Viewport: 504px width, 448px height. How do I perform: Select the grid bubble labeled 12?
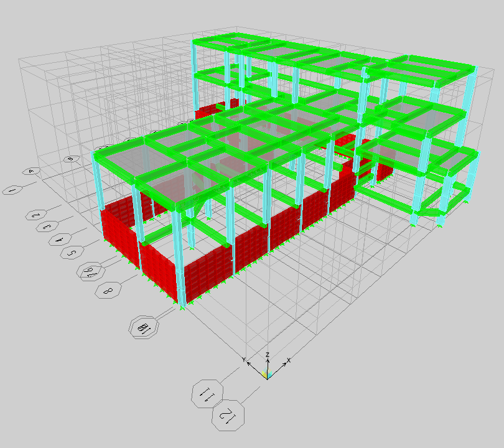228,414
